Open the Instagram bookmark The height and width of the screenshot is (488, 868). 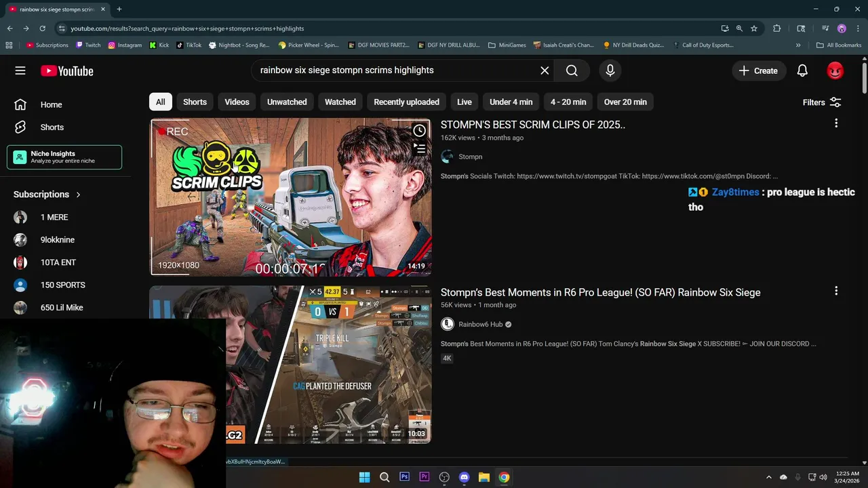125,45
